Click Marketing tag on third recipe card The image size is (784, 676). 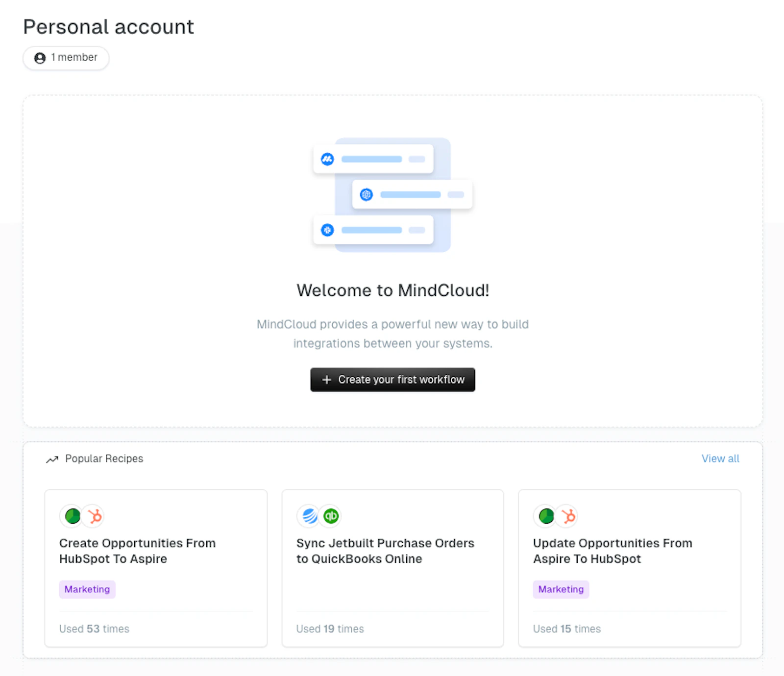click(561, 589)
